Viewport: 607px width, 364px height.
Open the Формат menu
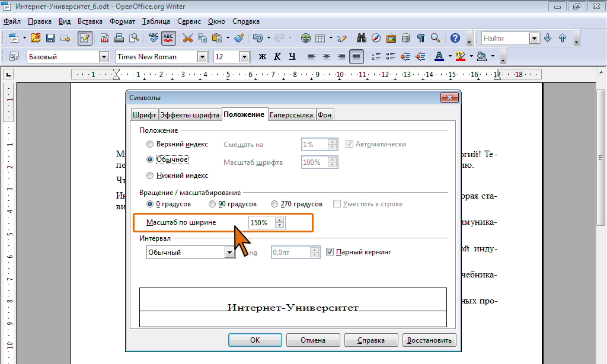tap(122, 21)
